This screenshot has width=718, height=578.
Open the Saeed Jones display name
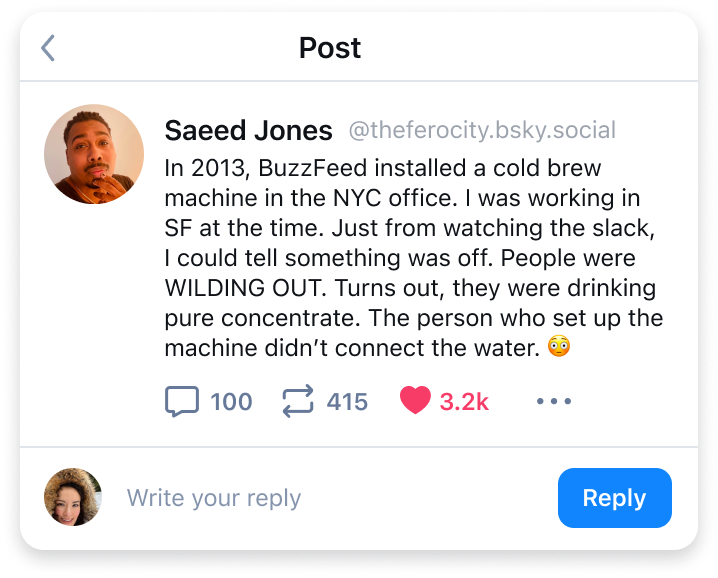(x=248, y=131)
